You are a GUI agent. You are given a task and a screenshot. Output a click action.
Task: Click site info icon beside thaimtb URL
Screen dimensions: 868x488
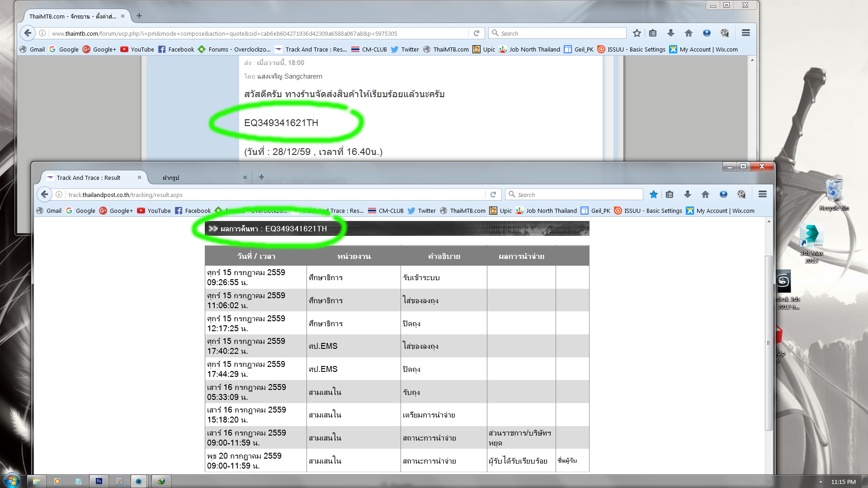click(x=42, y=33)
